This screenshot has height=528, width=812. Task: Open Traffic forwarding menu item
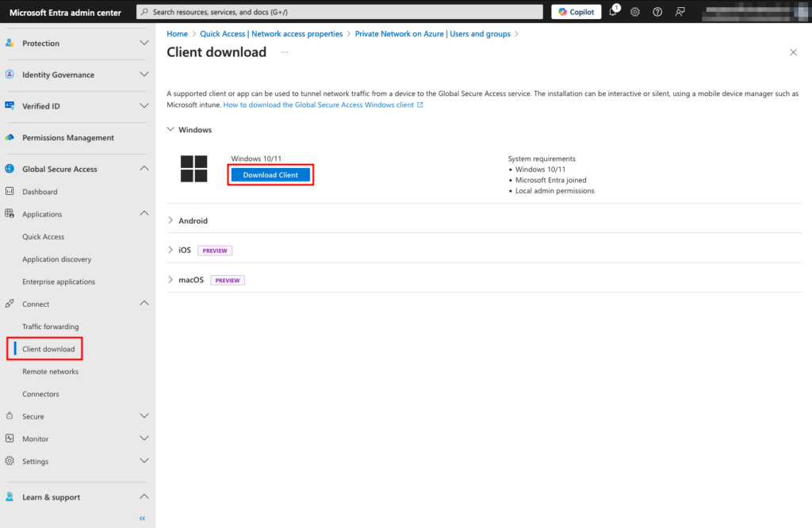(x=50, y=327)
